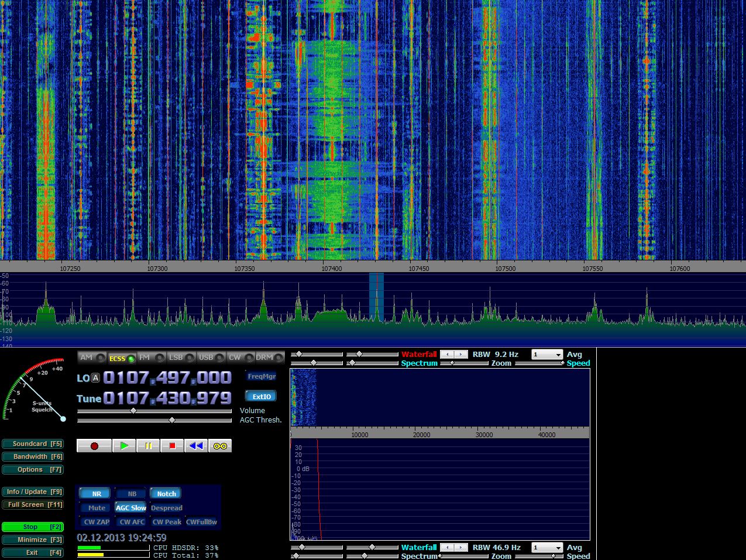Image resolution: width=746 pixels, height=560 pixels.
Task: Rewind using the blue double-arrow icon
Action: (x=196, y=446)
